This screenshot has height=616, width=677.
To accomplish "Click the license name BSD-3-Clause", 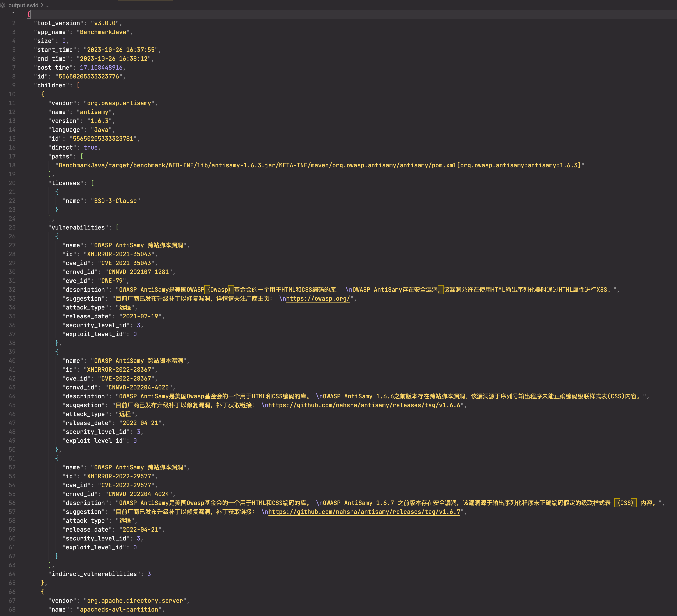I will [116, 201].
